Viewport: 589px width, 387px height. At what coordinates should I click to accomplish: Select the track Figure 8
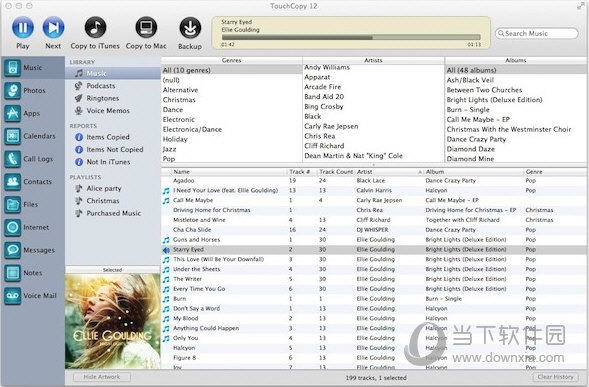pyautogui.click(x=374, y=358)
